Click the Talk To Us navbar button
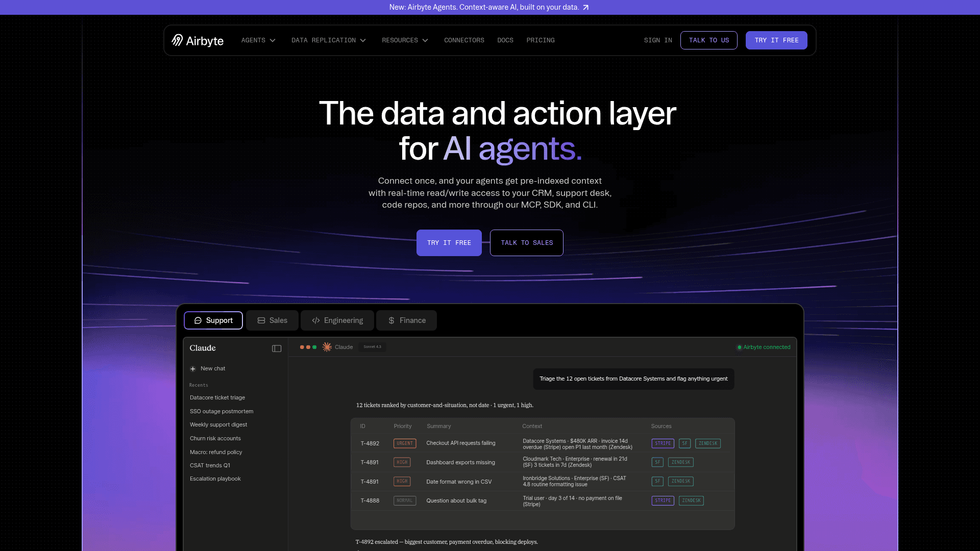Image resolution: width=980 pixels, height=551 pixels. [709, 40]
